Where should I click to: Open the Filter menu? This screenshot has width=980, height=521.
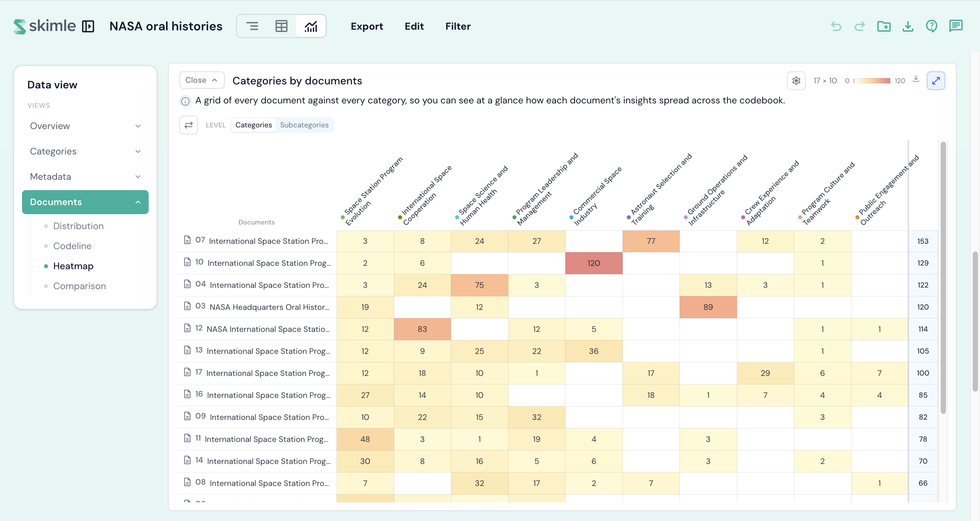point(458,26)
